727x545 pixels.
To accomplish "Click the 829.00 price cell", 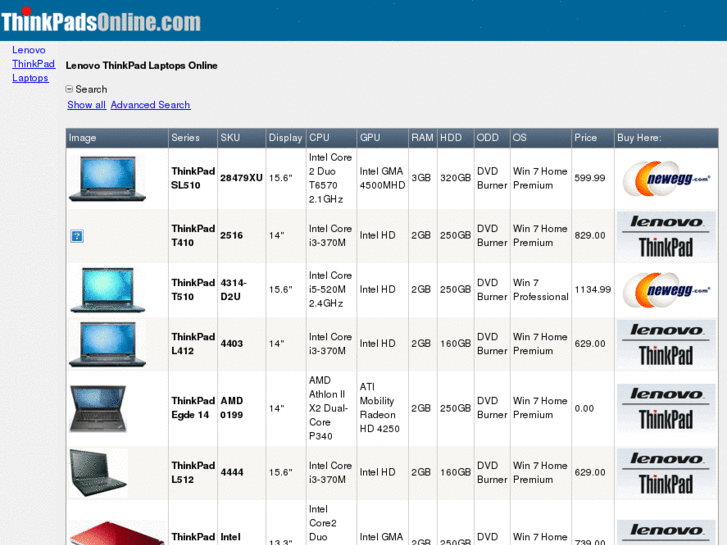I will (x=593, y=236).
